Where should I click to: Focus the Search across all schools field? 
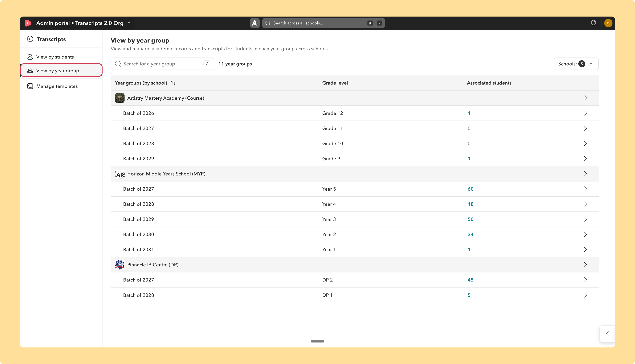point(323,23)
